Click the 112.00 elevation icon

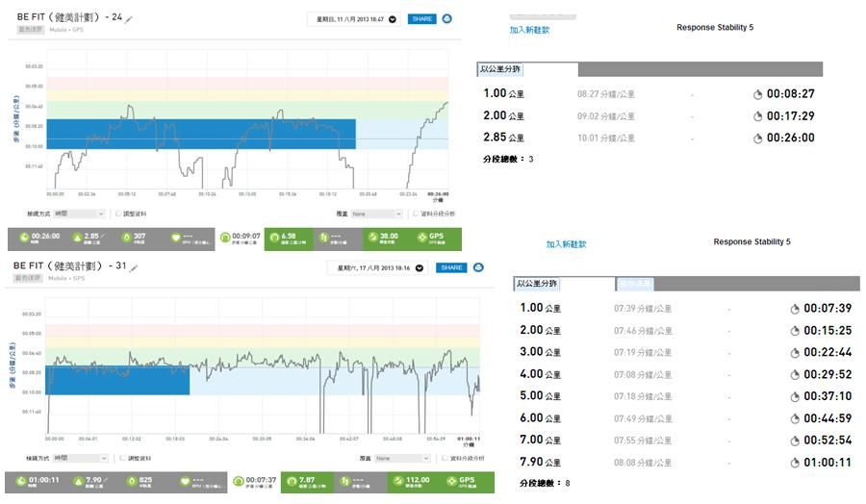click(398, 481)
